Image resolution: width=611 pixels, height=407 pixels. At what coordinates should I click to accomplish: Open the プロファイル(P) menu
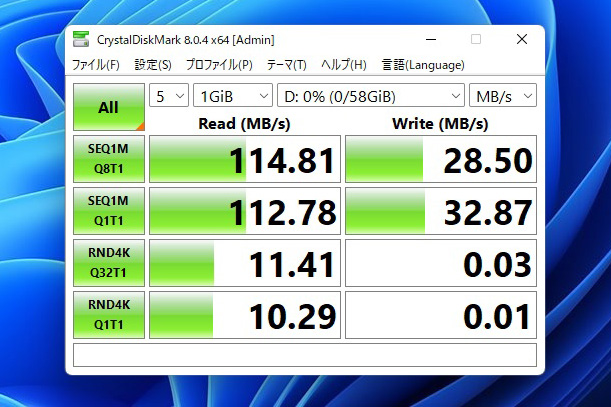point(219,65)
